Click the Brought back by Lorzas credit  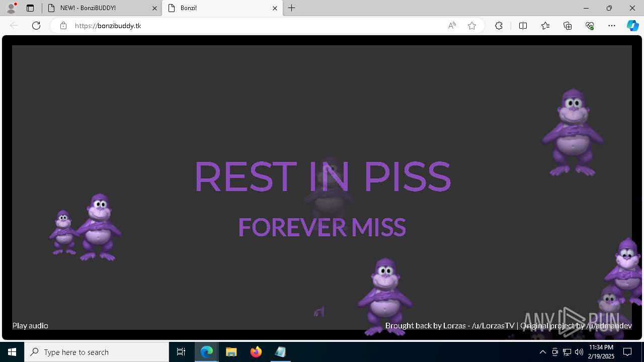click(x=450, y=325)
